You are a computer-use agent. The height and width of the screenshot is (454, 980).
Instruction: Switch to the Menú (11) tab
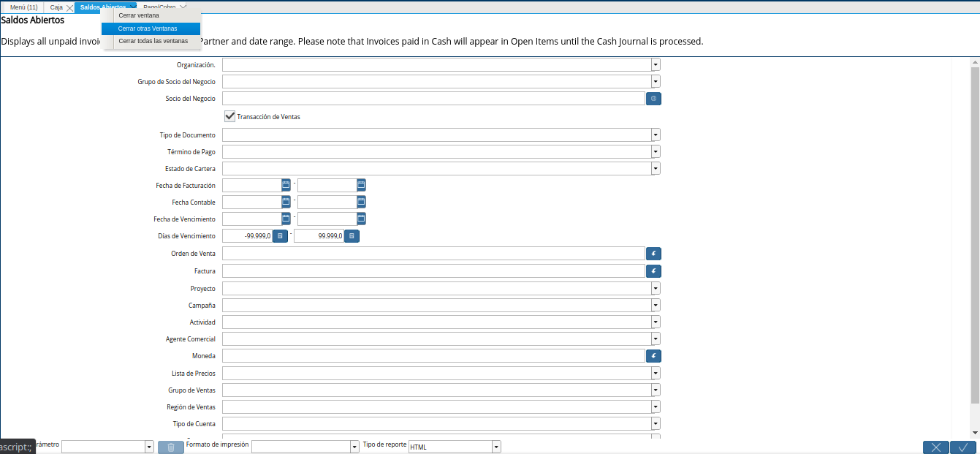23,7
